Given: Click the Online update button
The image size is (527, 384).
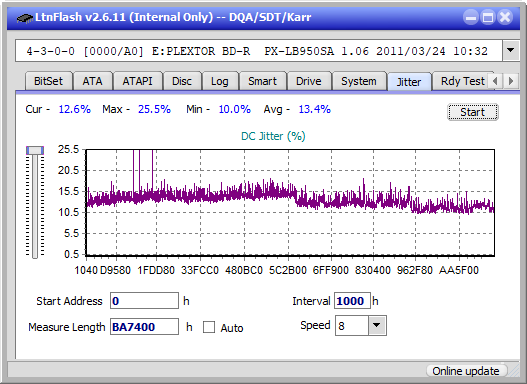Looking at the screenshot, I should [x=466, y=371].
